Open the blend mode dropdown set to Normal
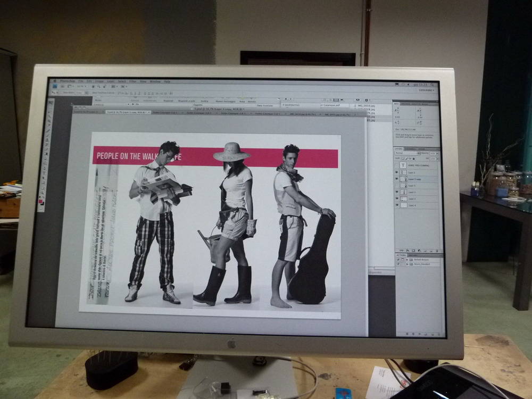Image resolution: width=532 pixels, height=399 pixels. [405, 153]
